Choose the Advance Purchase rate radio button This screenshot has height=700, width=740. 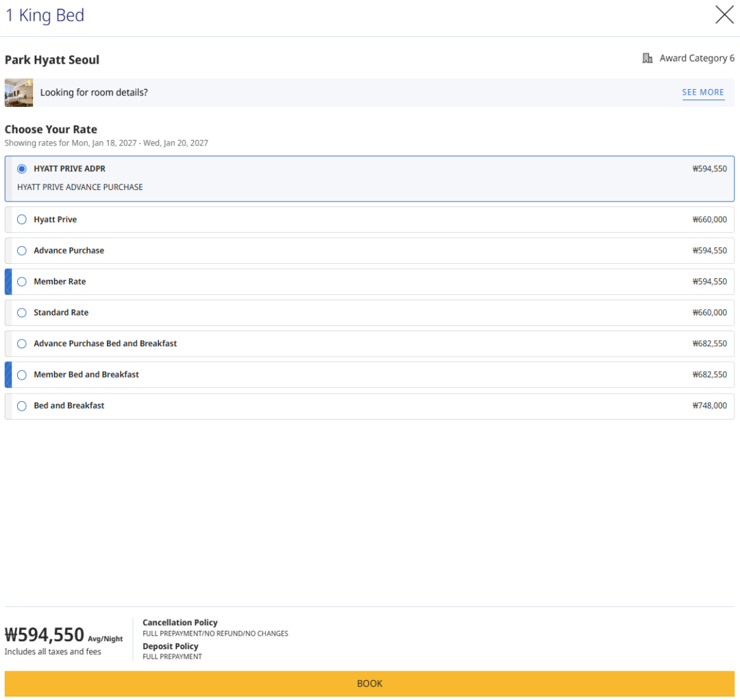[22, 251]
